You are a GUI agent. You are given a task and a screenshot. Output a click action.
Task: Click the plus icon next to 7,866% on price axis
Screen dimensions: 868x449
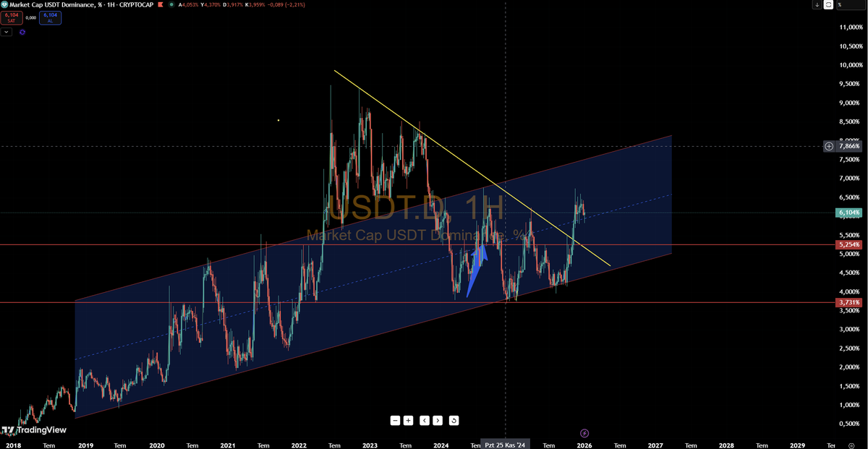tap(829, 146)
